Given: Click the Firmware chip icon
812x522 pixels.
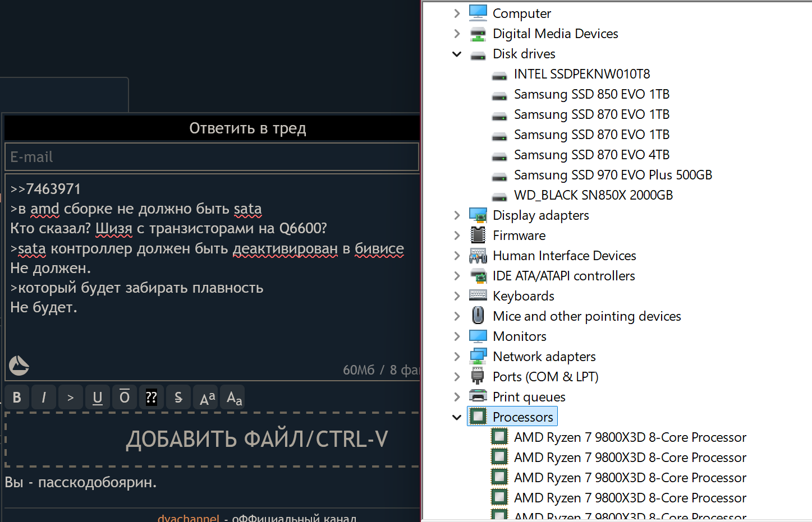Looking at the screenshot, I should point(478,235).
